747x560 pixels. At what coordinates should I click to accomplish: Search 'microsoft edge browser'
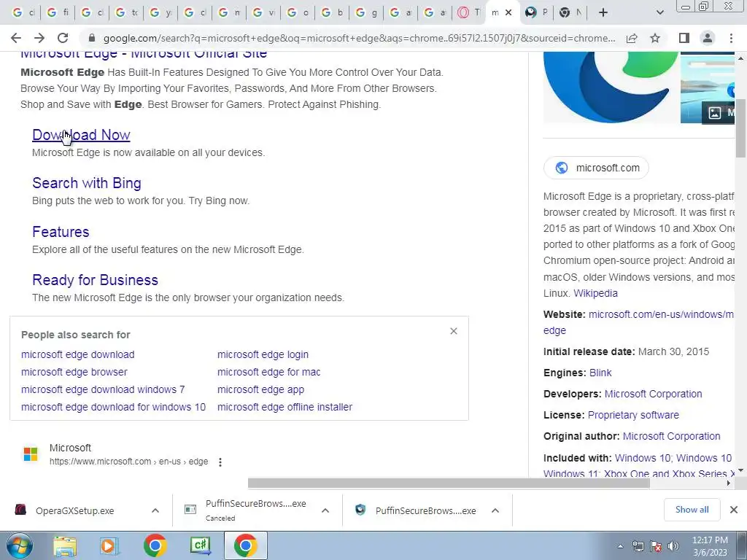(74, 373)
